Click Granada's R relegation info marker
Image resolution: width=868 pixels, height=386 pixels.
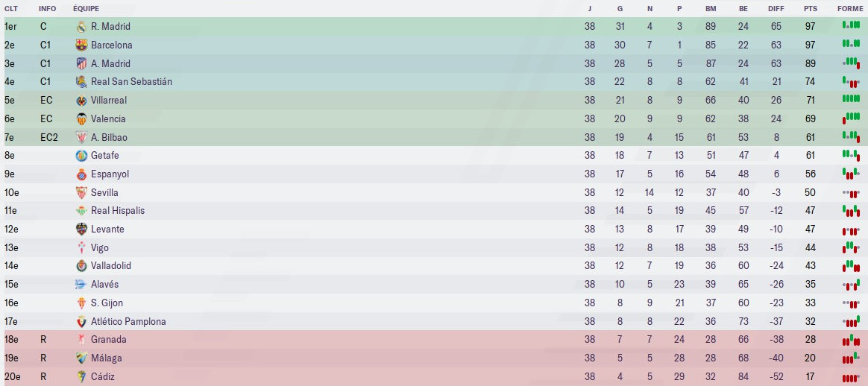43,339
